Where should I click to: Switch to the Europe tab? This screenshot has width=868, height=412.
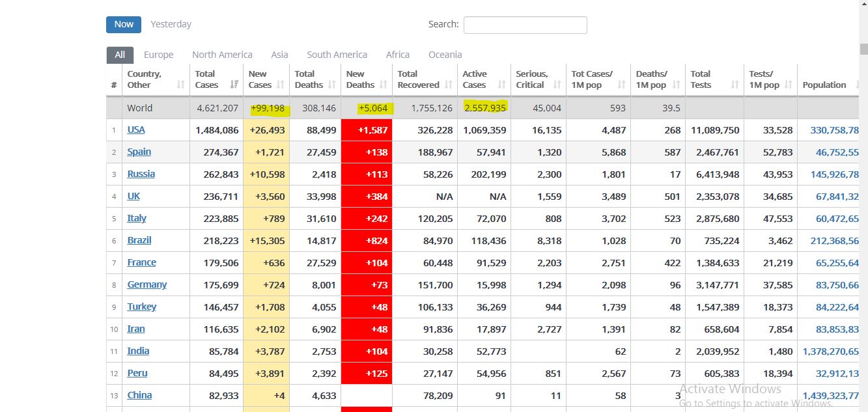158,55
